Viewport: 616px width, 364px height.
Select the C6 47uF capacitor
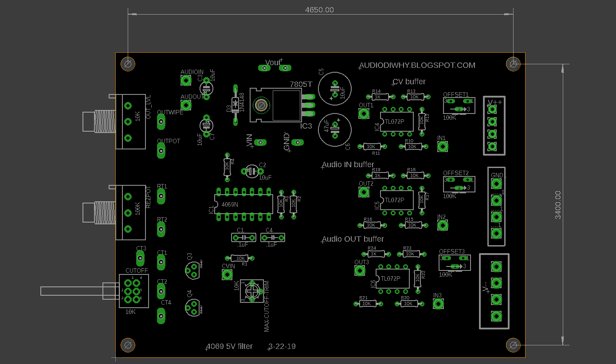coord(335,130)
